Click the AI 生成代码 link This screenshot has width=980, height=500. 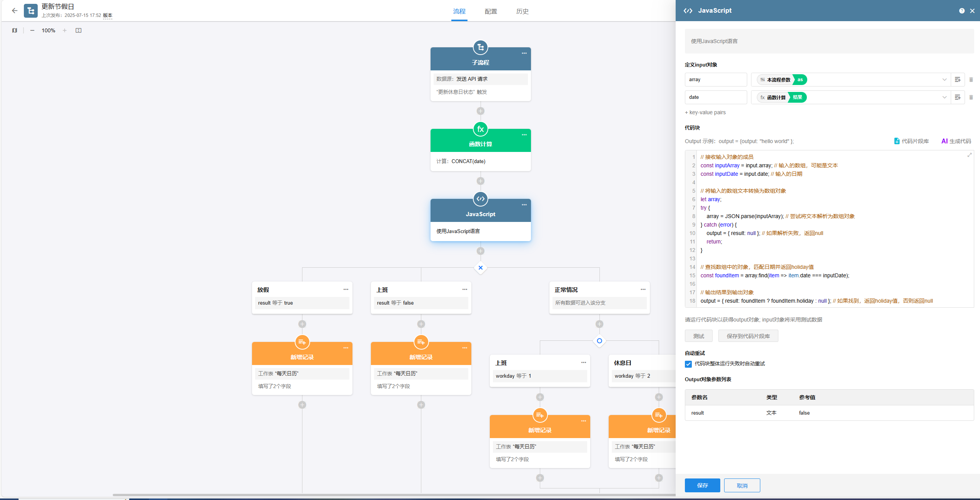pos(956,141)
